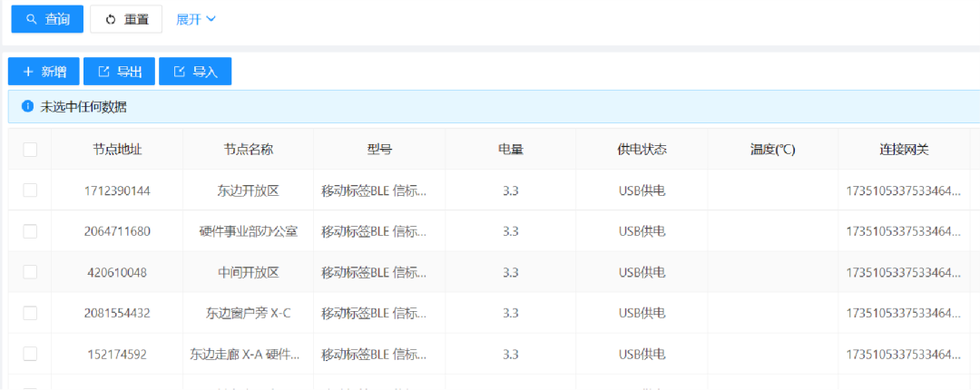Screen dimensions: 980x390
Task: Click node name 东边走廊 X-A 硬件...
Action: (245, 355)
